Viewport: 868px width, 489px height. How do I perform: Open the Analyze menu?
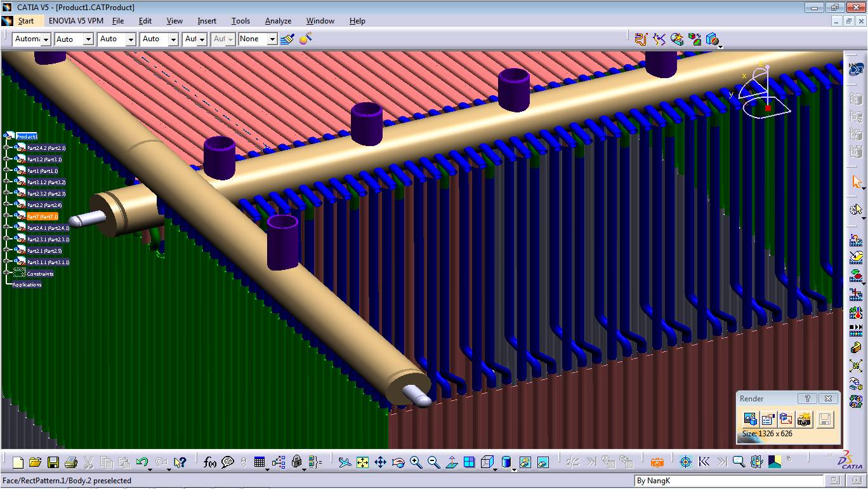(x=278, y=21)
